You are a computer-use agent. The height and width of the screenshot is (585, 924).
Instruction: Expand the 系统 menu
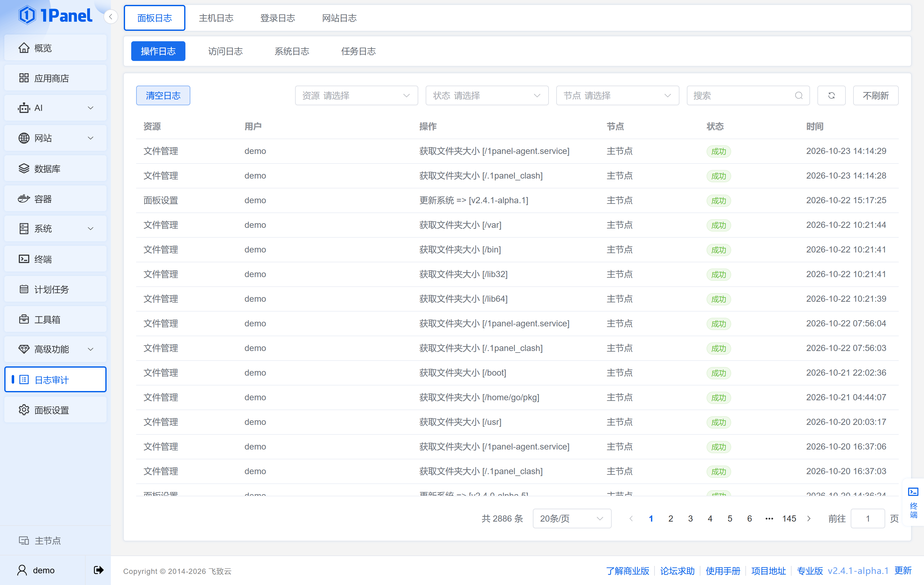(55, 229)
